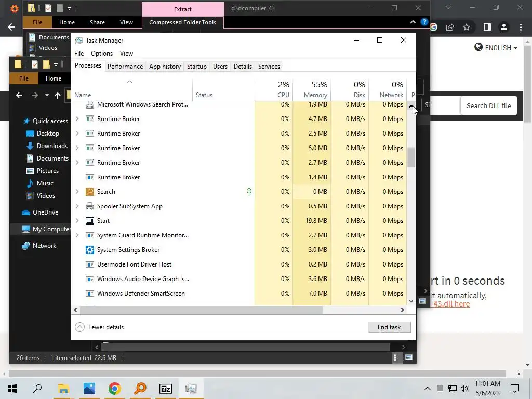Click the 43.dll here download link
The image size is (532, 399).
pyautogui.click(x=451, y=304)
